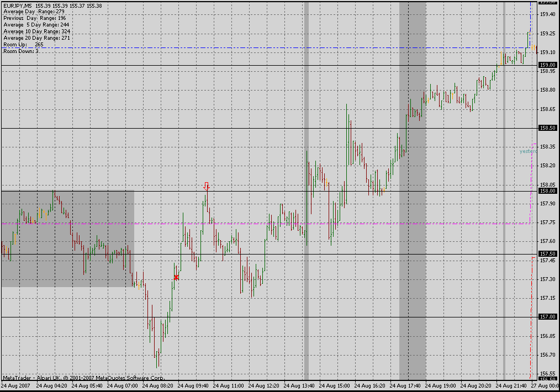Click the 157.60 value on price axis
Viewport: 560px width, 392px height.
point(547,241)
